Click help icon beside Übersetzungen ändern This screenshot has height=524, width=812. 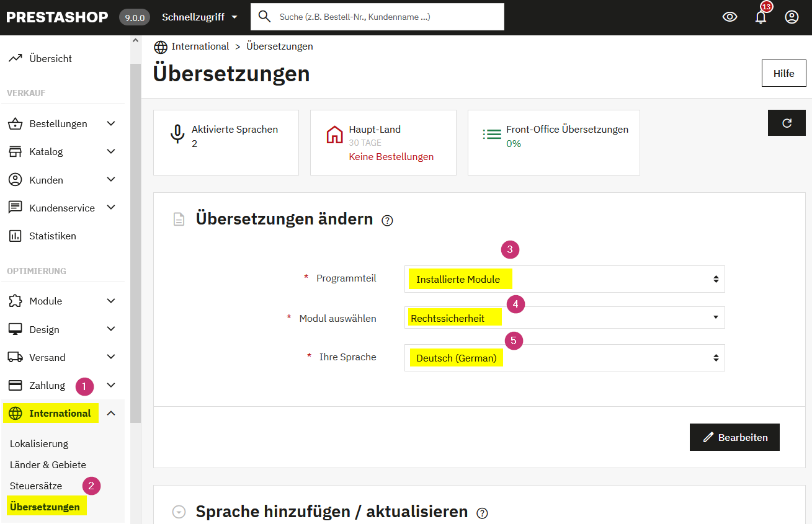(388, 220)
